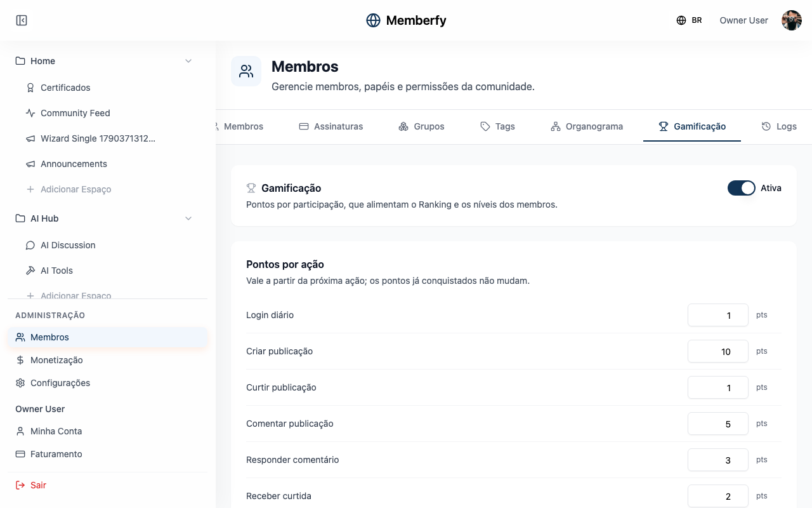
Task: Click the AI Hub folder icon
Action: click(20, 218)
